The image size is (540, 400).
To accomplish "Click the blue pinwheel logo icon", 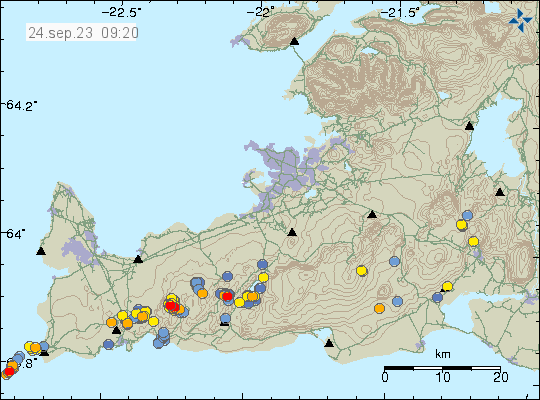I will click(x=520, y=20).
